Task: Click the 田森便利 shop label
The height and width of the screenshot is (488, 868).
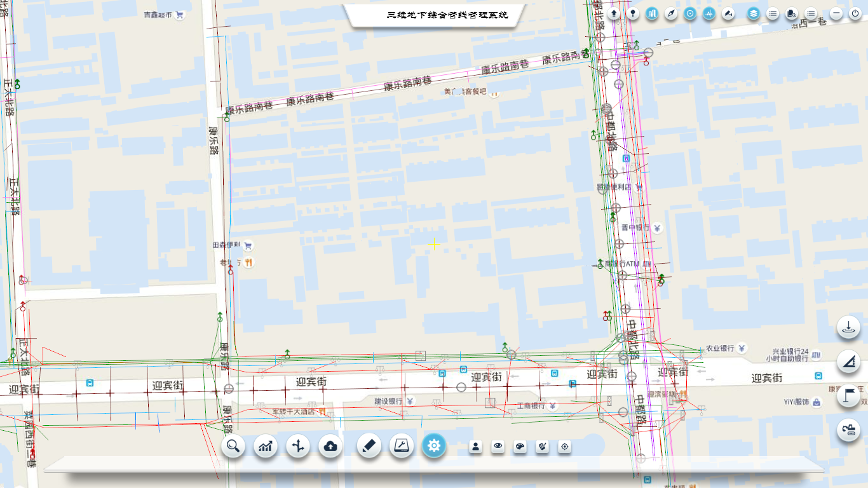Action: tap(227, 245)
